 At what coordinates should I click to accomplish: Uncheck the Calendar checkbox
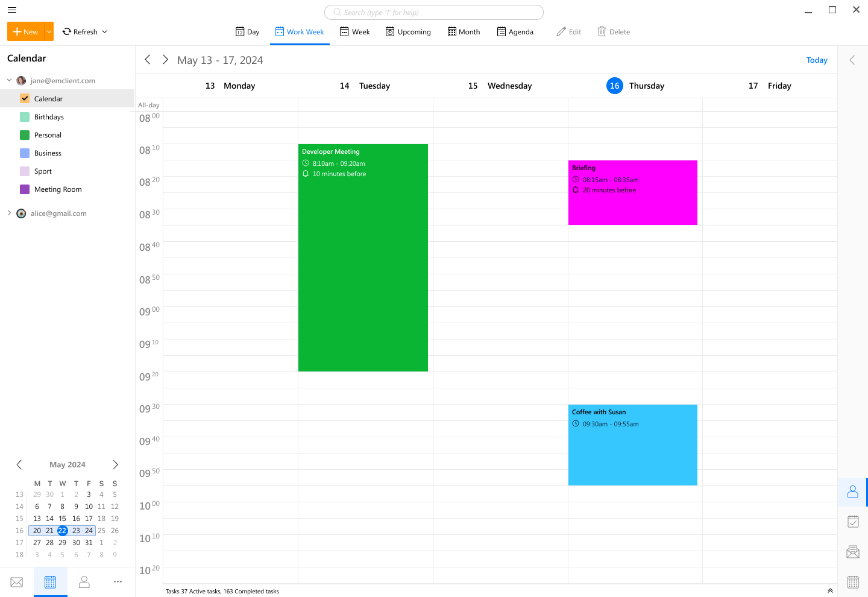pos(25,98)
